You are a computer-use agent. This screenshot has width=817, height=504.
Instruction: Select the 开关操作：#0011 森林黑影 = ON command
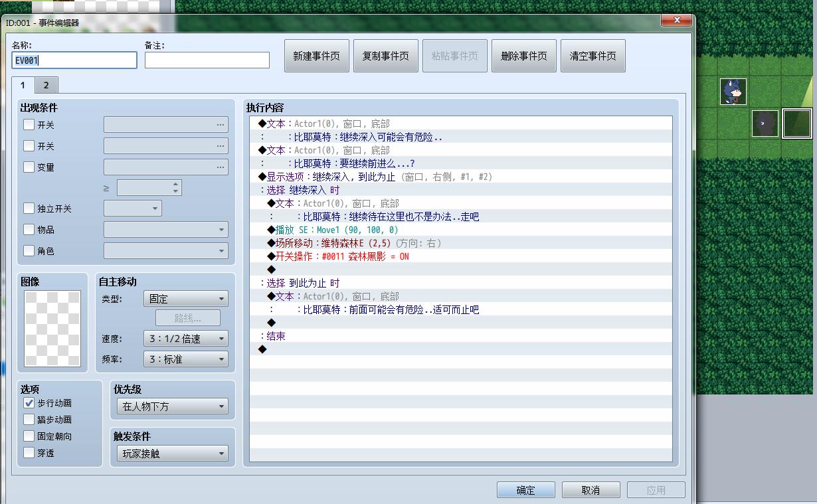pos(461,256)
